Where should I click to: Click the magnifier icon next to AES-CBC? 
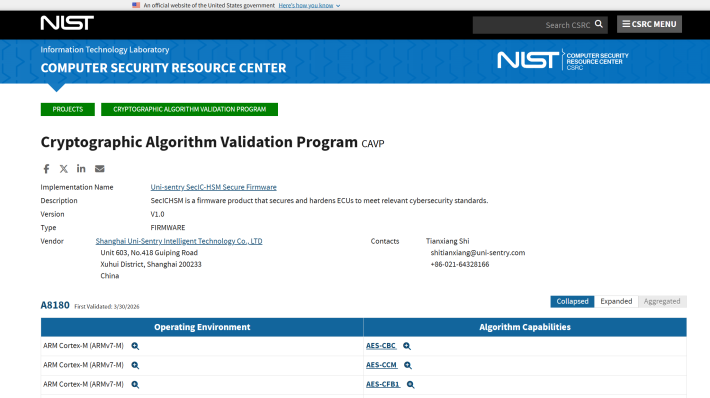click(x=407, y=346)
